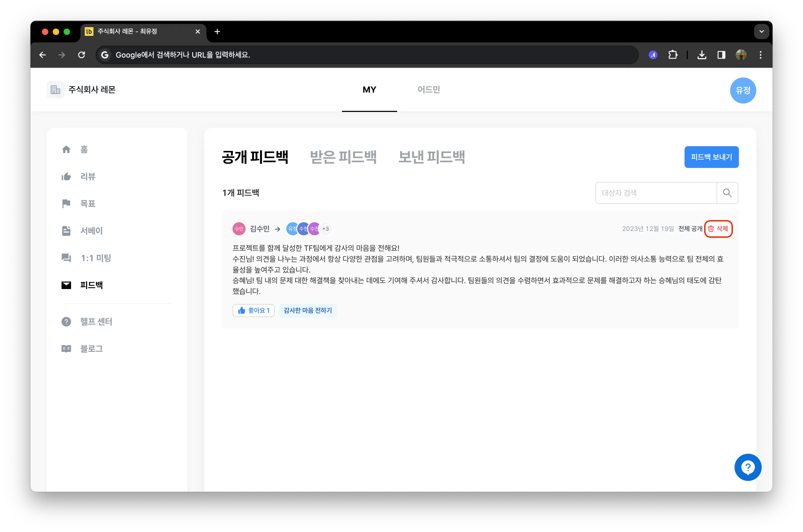The height and width of the screenshot is (532, 803).
Task: Select the 공개 피드백 tab
Action: tap(255, 157)
